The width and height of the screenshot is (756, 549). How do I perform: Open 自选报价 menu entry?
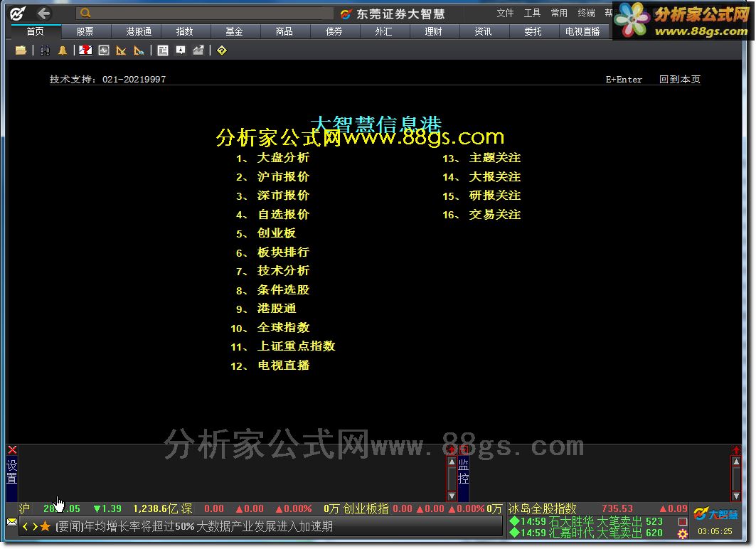coord(283,214)
